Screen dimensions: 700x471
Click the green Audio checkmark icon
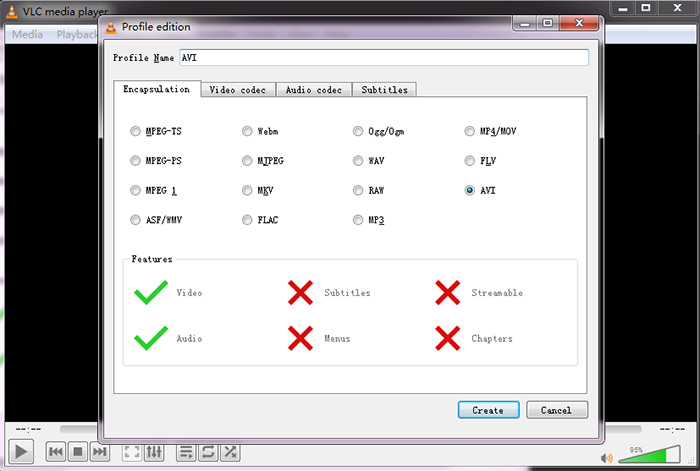[151, 338]
